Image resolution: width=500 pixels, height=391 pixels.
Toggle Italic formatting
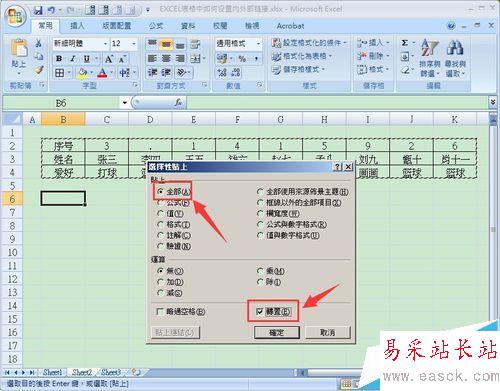[73, 59]
